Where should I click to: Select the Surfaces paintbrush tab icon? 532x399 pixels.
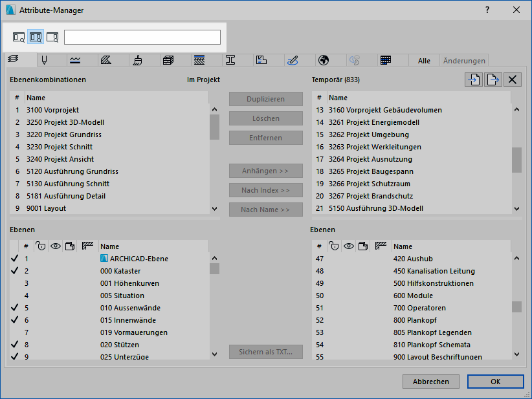coord(137,60)
